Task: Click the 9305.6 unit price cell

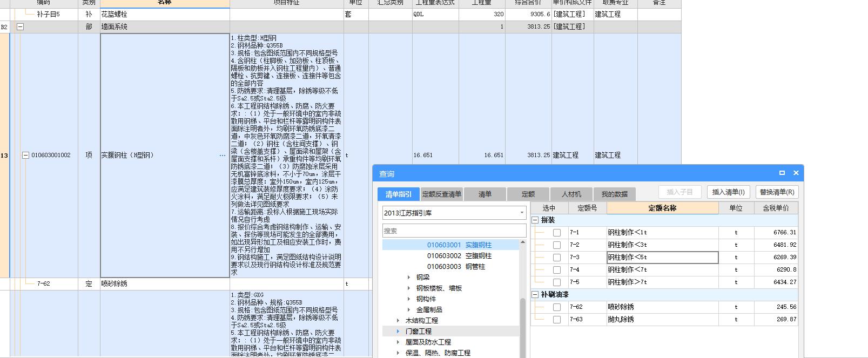Action: 528,15
